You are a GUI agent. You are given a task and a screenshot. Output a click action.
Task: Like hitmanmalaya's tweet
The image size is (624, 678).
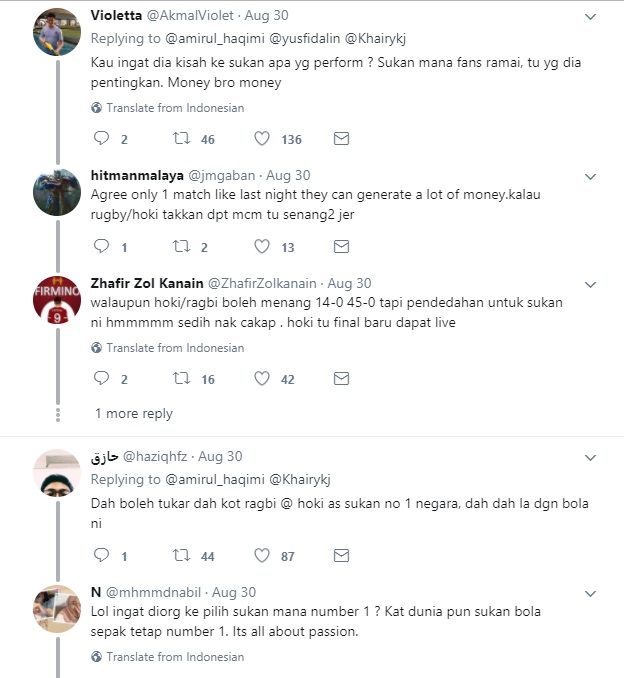[x=263, y=246]
